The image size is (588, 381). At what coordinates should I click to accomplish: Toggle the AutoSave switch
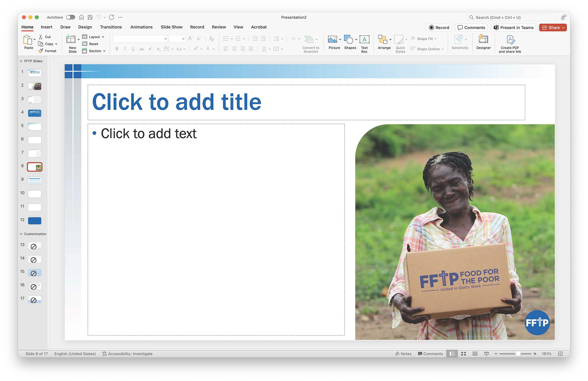70,17
